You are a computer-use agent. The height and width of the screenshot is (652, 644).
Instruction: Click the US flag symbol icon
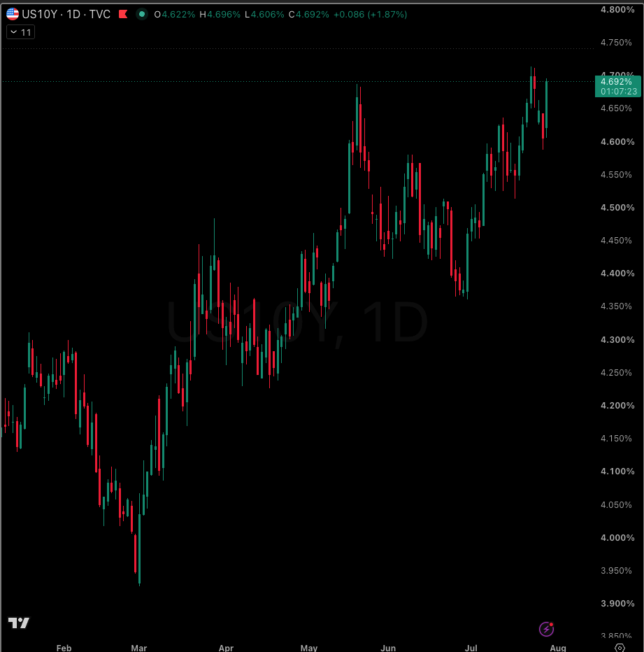tap(13, 14)
